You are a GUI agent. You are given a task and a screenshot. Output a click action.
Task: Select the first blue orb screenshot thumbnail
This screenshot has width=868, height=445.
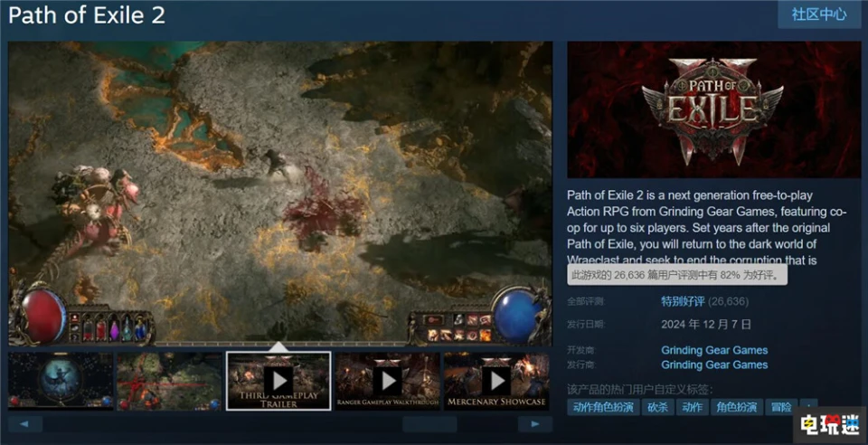tap(61, 380)
